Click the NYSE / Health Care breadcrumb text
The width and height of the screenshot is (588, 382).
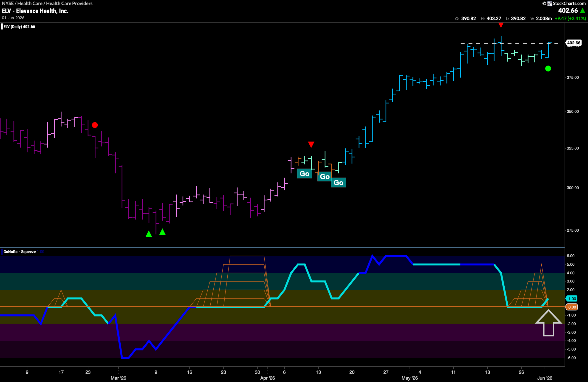pyautogui.click(x=47, y=3)
